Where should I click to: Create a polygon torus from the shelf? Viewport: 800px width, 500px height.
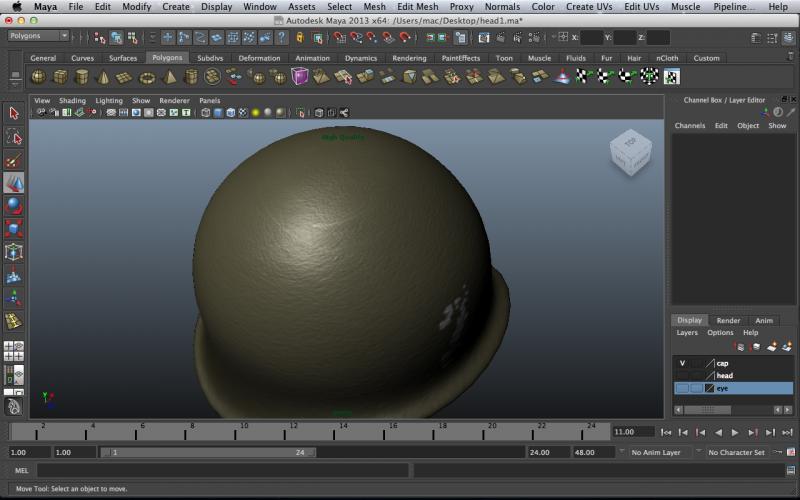pos(148,77)
